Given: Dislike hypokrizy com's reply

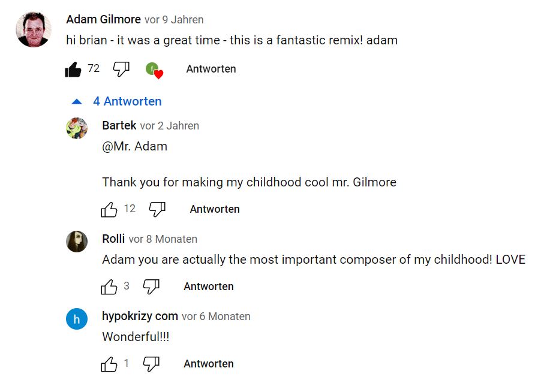Looking at the screenshot, I should click(x=151, y=364).
